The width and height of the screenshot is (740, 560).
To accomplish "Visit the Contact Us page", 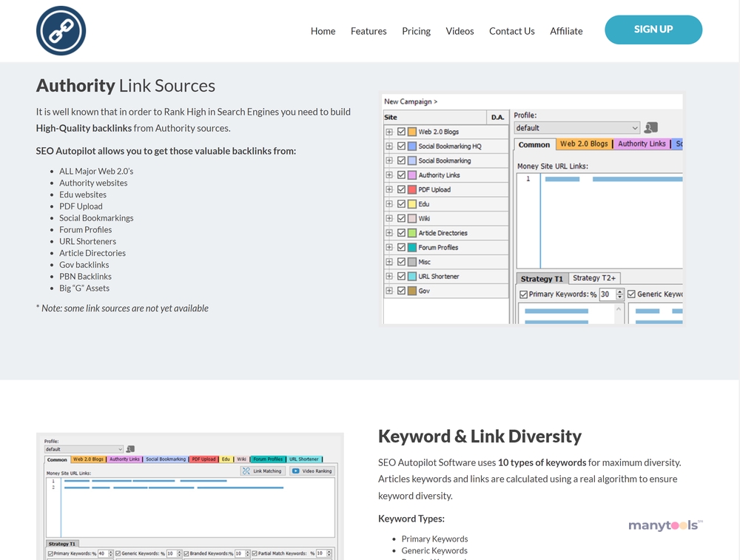I will [511, 31].
